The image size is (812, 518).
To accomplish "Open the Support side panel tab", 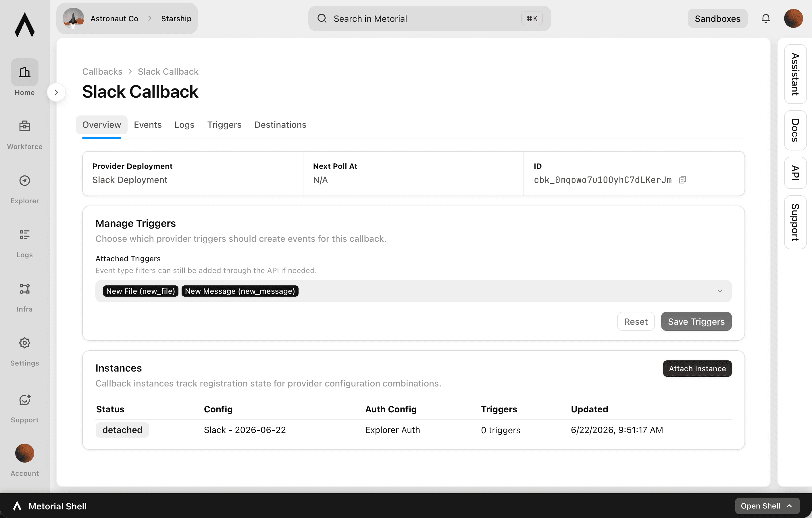I will 795,223.
